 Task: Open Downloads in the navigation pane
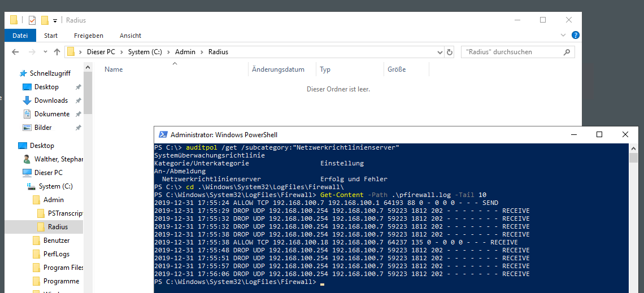[x=51, y=100]
